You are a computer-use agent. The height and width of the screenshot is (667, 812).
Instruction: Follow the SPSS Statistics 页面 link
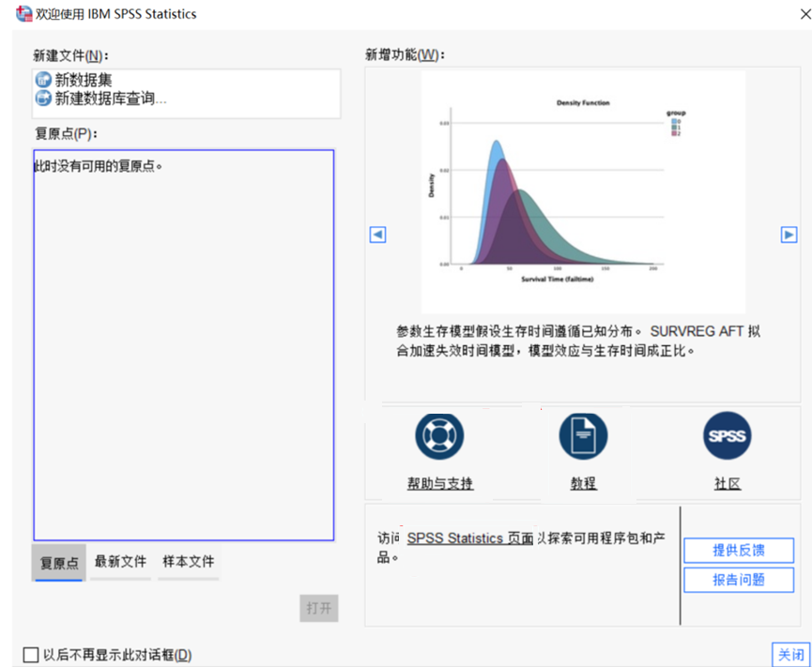[x=470, y=538]
